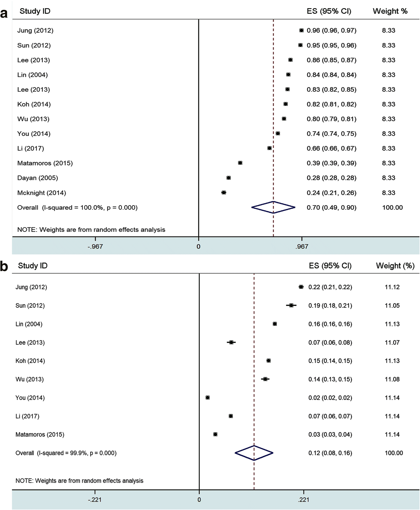Click 'Matamoros (2015)' in panel b
Viewport: 420px width, 510px height.
point(40,435)
